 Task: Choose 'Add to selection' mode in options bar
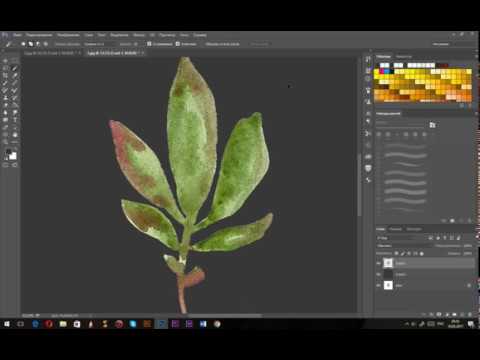tap(31, 44)
